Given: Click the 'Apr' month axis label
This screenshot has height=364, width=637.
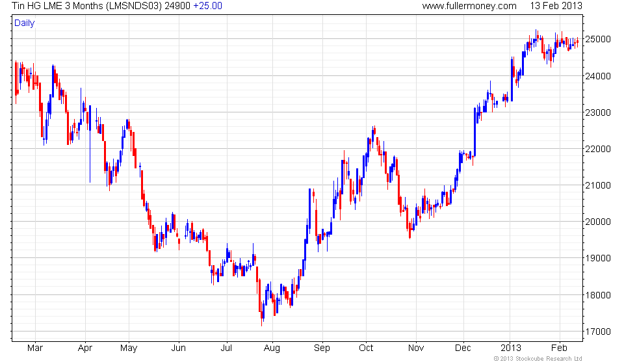Looking at the screenshot, I should [85, 348].
